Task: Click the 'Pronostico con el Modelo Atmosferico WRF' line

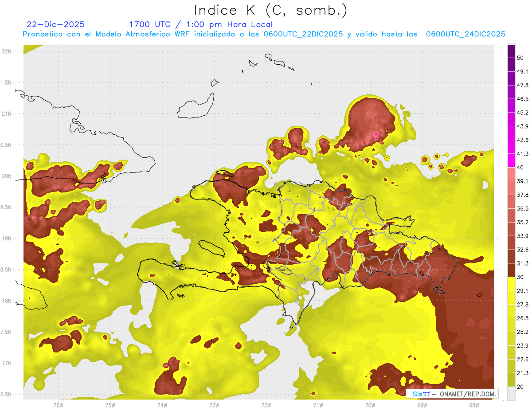Action: tap(264, 34)
